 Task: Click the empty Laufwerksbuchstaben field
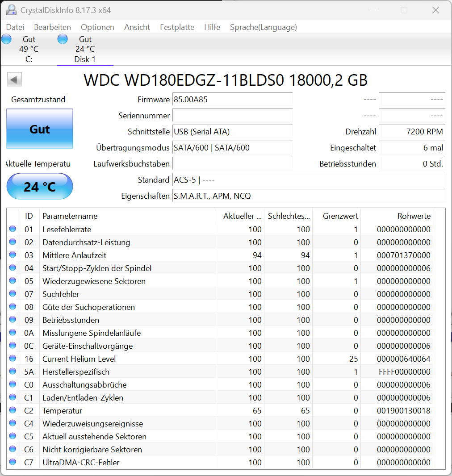click(x=232, y=164)
